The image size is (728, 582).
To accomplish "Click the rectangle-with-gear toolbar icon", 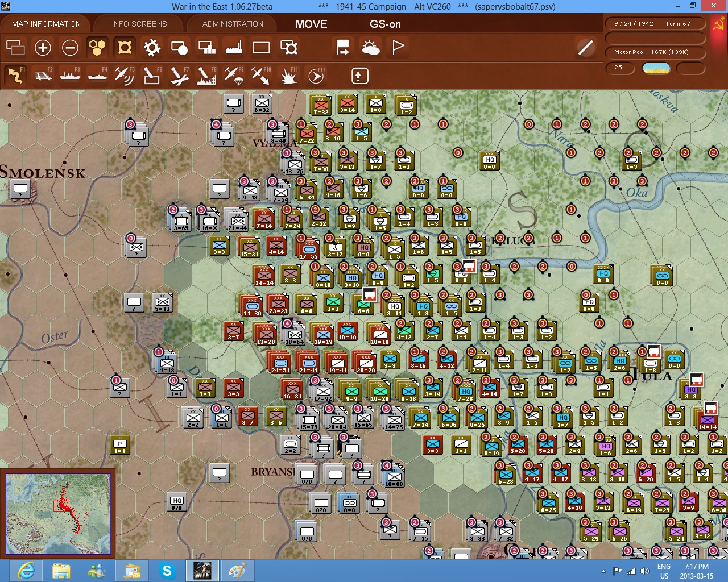I will tap(289, 47).
